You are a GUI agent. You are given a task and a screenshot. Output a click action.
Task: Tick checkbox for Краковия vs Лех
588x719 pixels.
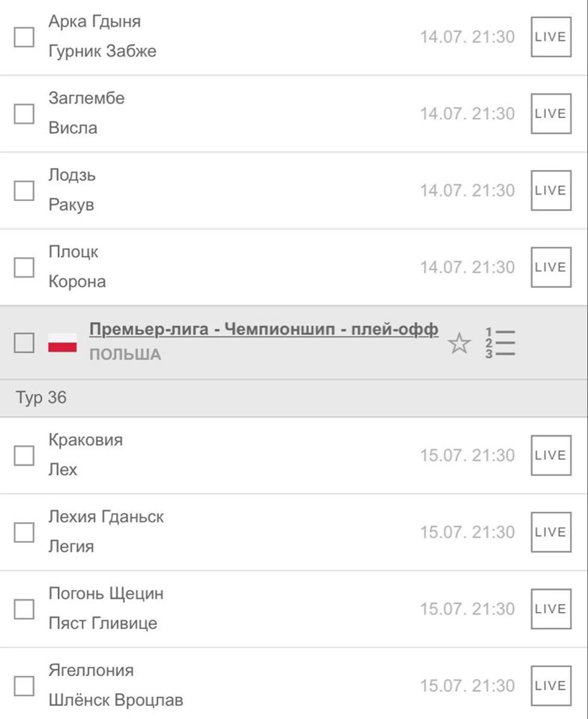pyautogui.click(x=24, y=456)
